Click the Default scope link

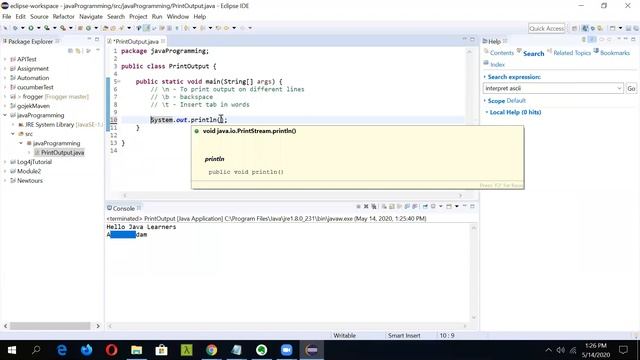pos(516,100)
